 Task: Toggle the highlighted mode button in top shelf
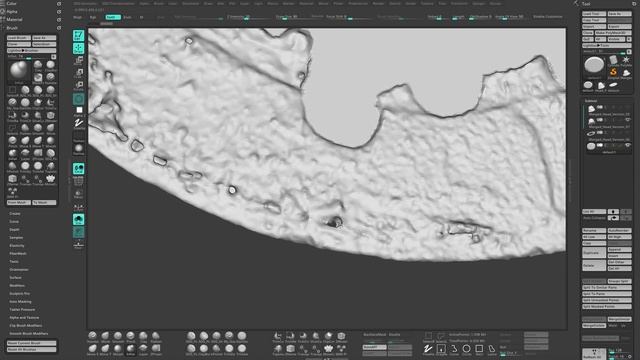pos(113,17)
